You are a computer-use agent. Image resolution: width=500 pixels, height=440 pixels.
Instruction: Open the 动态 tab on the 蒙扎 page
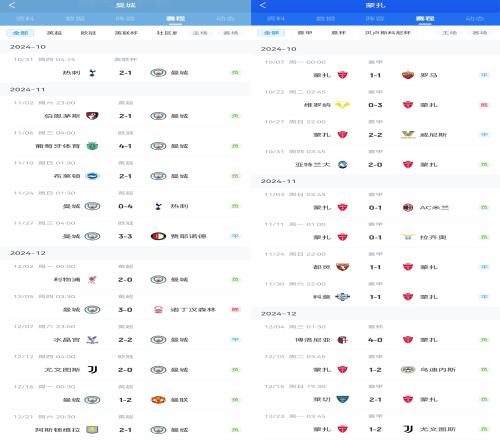475,19
